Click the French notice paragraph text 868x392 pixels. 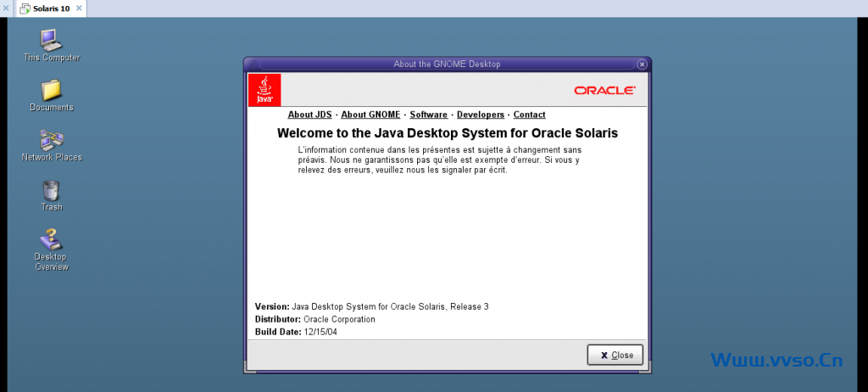click(440, 160)
